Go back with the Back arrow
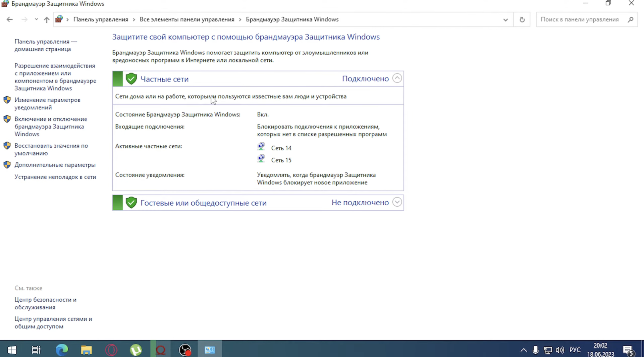 pyautogui.click(x=9, y=19)
